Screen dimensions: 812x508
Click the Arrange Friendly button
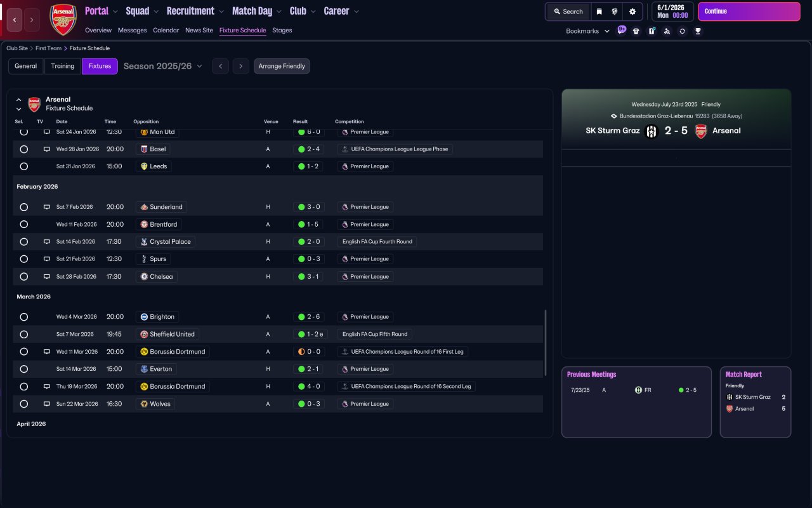tap(282, 66)
